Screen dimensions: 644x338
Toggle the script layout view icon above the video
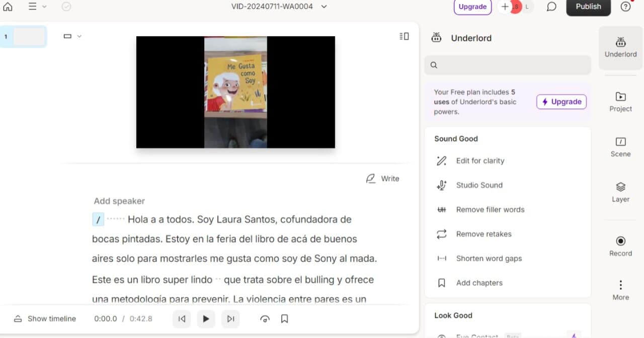click(x=404, y=36)
